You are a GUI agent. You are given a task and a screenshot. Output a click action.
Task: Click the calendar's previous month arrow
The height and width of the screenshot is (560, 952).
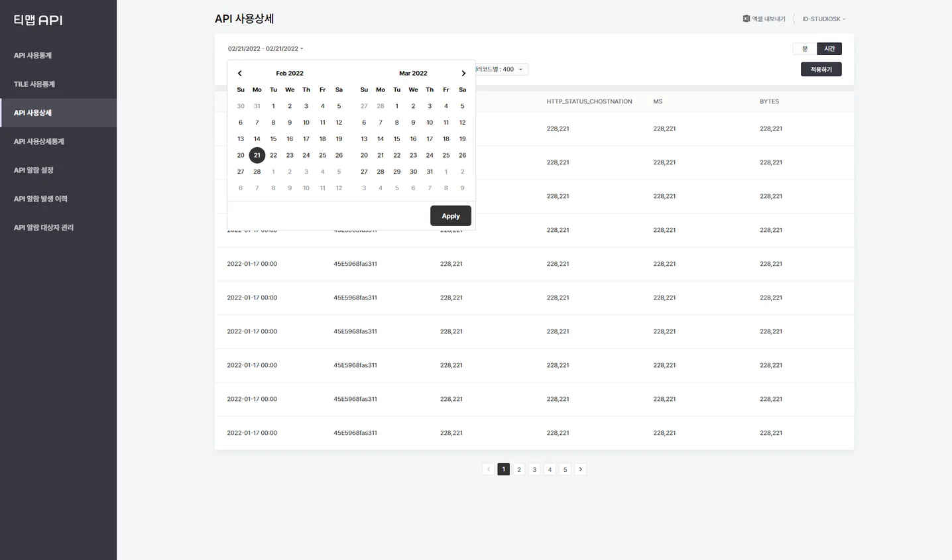(239, 73)
